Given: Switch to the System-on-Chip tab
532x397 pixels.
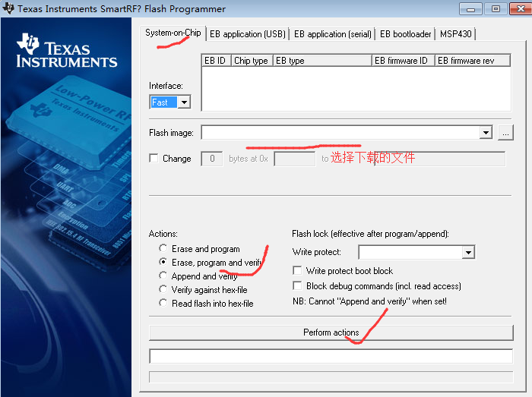Looking at the screenshot, I should click(x=173, y=33).
